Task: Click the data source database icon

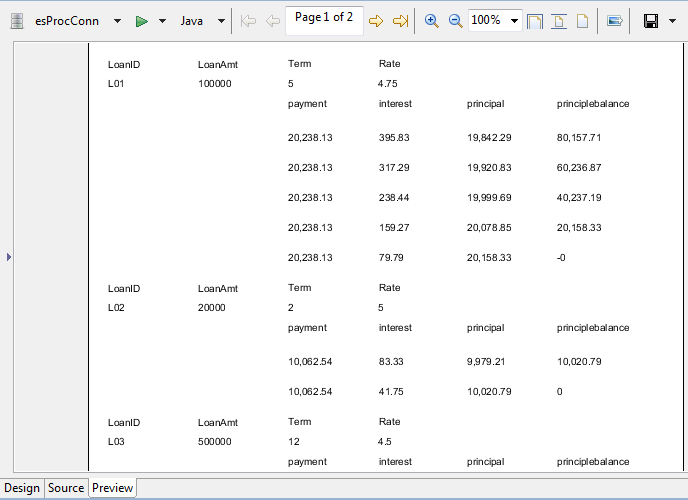Action: pyautogui.click(x=16, y=21)
